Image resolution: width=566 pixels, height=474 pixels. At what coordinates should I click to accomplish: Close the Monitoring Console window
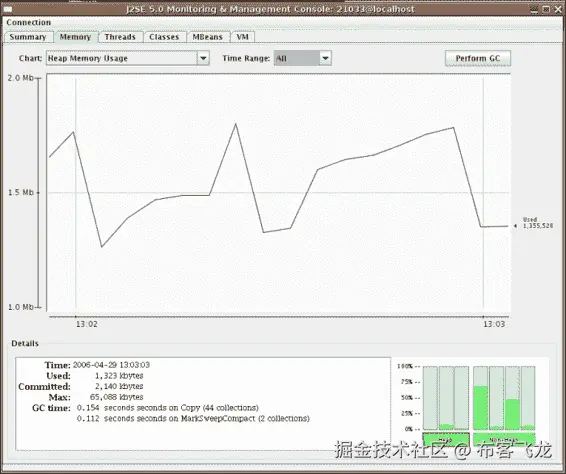point(558,9)
